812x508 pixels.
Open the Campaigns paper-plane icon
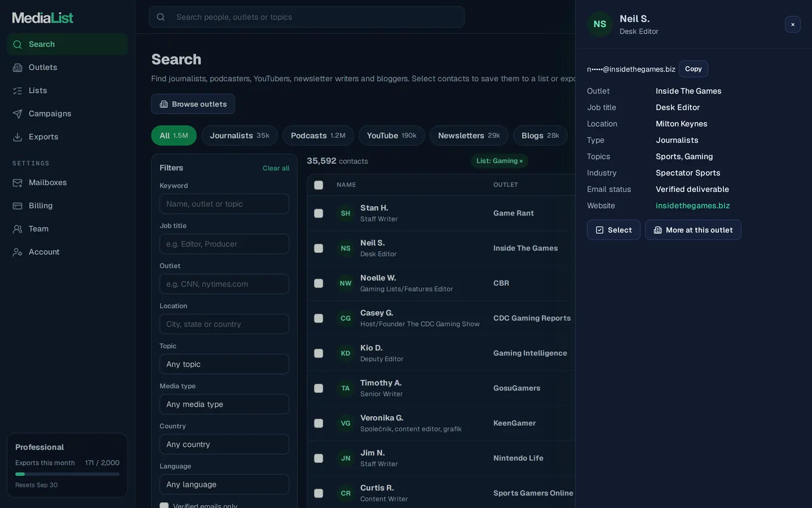tap(17, 113)
